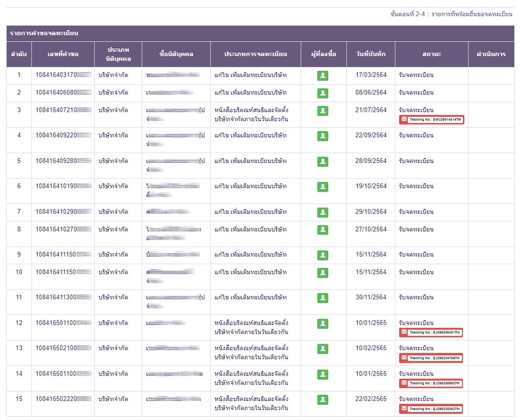Click the date 15/11/2564 in row 9
Viewport: 520px width, 420px height.
(x=370, y=254)
